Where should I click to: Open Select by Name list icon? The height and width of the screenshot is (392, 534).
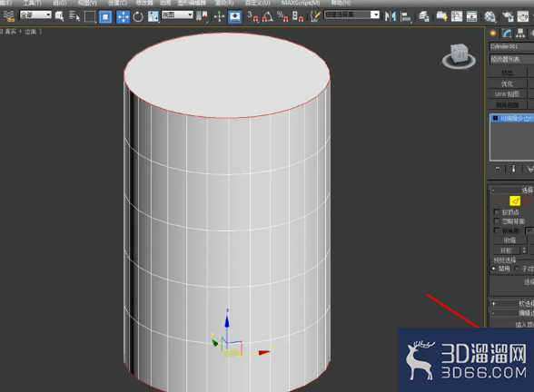click(x=74, y=16)
